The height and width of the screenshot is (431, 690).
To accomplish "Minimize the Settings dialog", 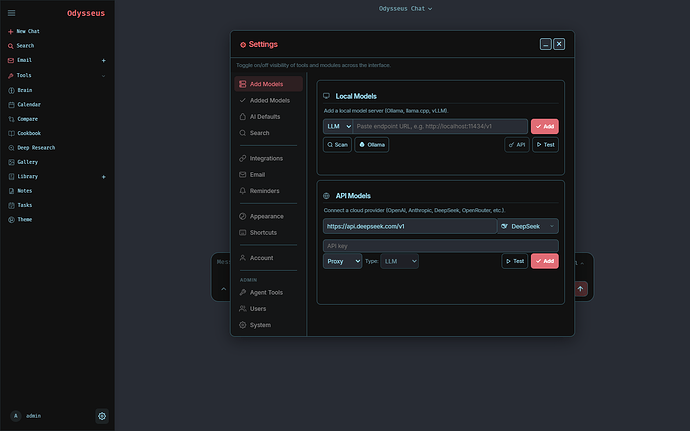I will click(546, 44).
